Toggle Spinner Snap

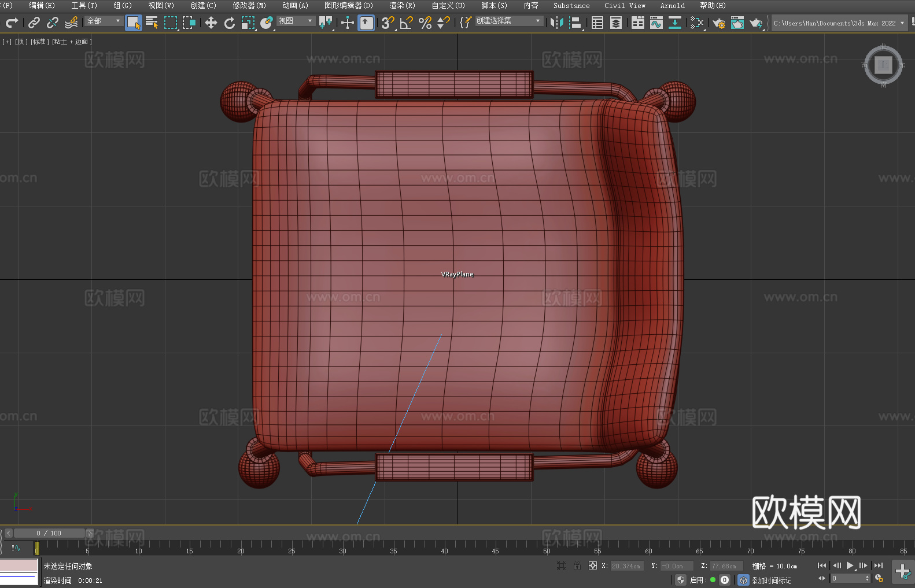[444, 23]
